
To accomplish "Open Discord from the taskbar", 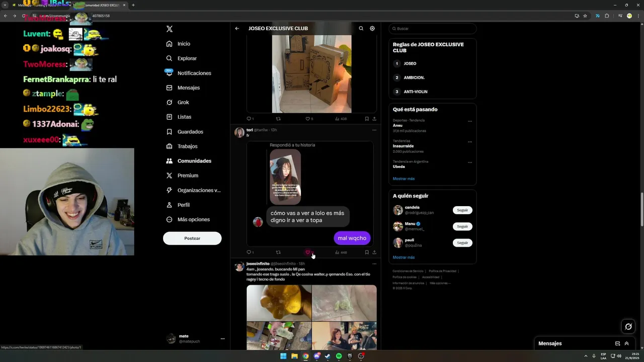I will 316,356.
